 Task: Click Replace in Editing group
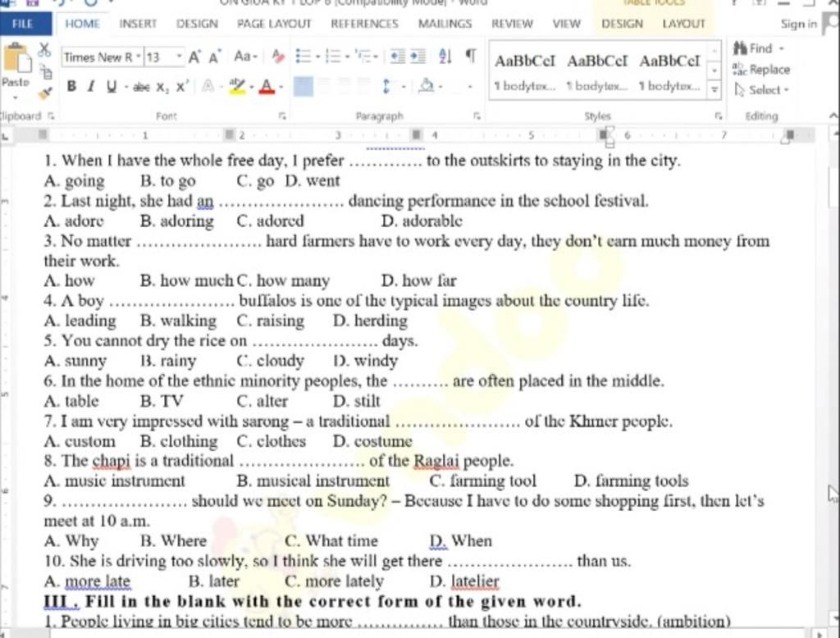761,70
